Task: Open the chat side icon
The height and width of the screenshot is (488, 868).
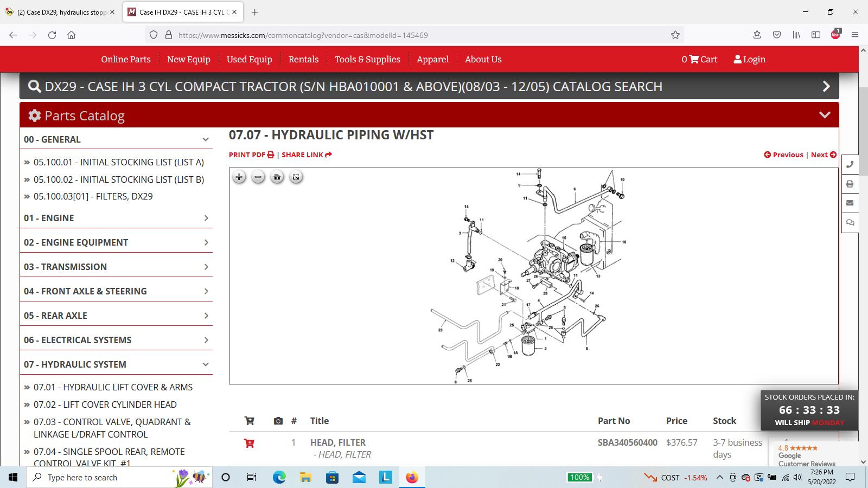Action: (x=850, y=222)
